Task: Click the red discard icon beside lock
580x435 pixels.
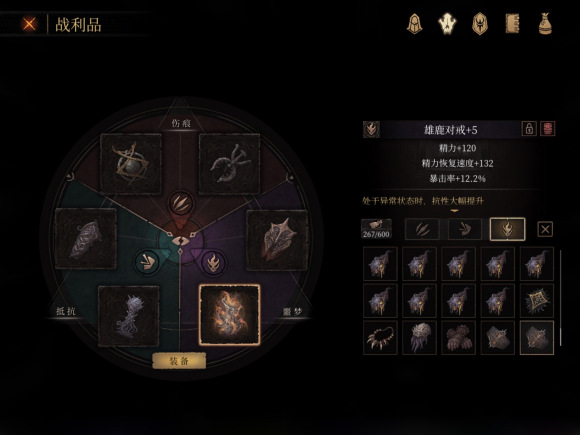Action: 548,129
